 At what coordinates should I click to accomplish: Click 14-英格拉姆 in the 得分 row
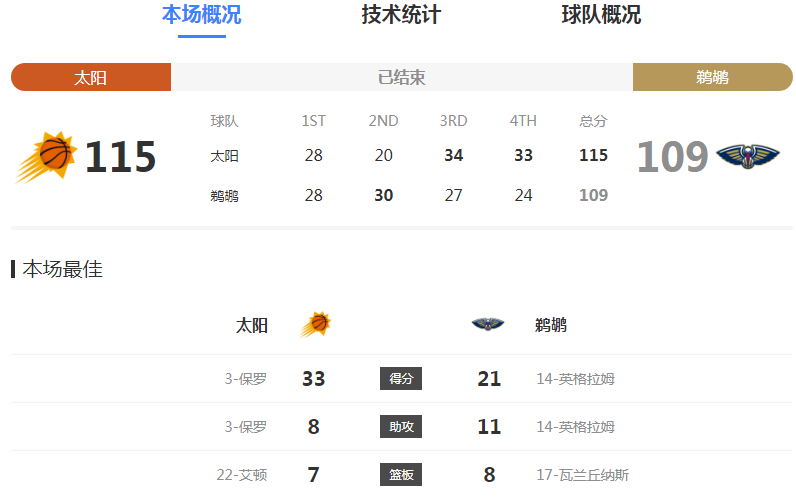click(576, 379)
